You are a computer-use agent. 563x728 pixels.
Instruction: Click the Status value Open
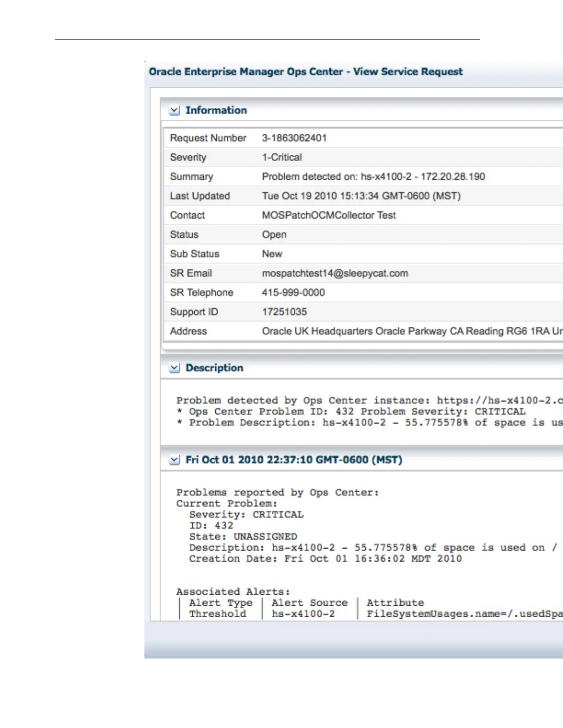[274, 235]
